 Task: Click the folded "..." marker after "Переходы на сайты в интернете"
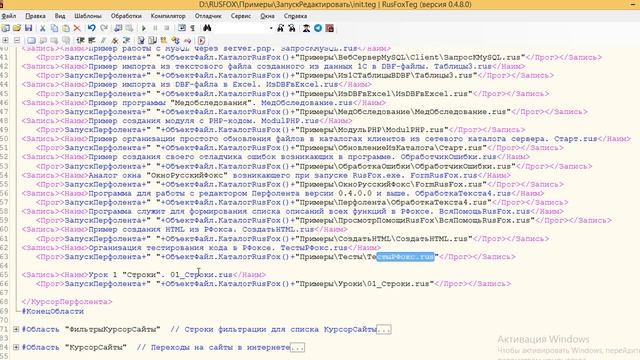coord(298,347)
